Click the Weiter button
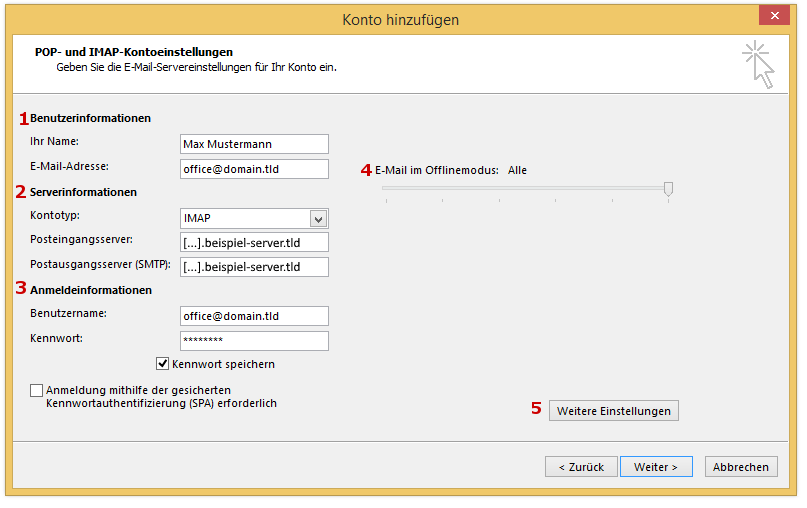 pos(656,467)
